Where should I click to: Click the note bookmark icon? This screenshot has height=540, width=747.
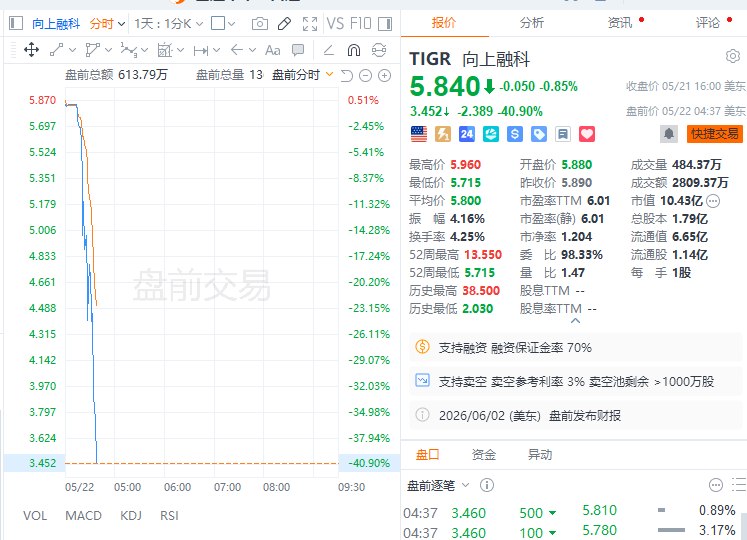coord(563,134)
